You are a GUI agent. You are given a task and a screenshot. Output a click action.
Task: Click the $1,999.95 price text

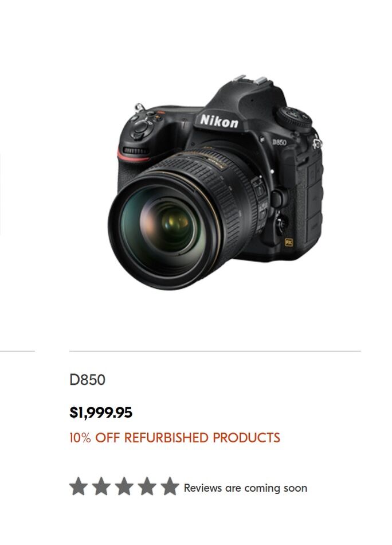[x=101, y=412]
